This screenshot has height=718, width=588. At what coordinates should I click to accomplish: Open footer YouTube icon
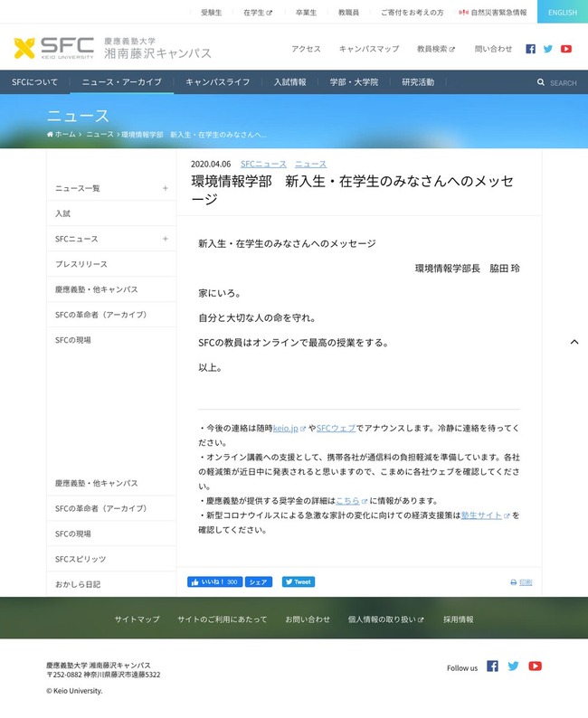click(535, 666)
